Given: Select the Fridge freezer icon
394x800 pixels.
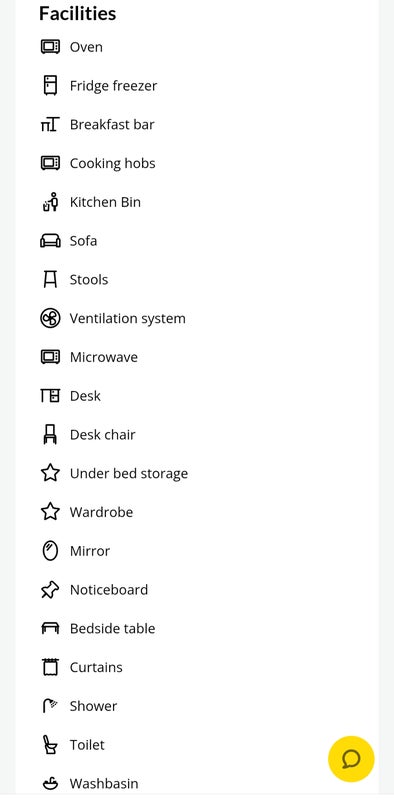Looking at the screenshot, I should point(50,86).
